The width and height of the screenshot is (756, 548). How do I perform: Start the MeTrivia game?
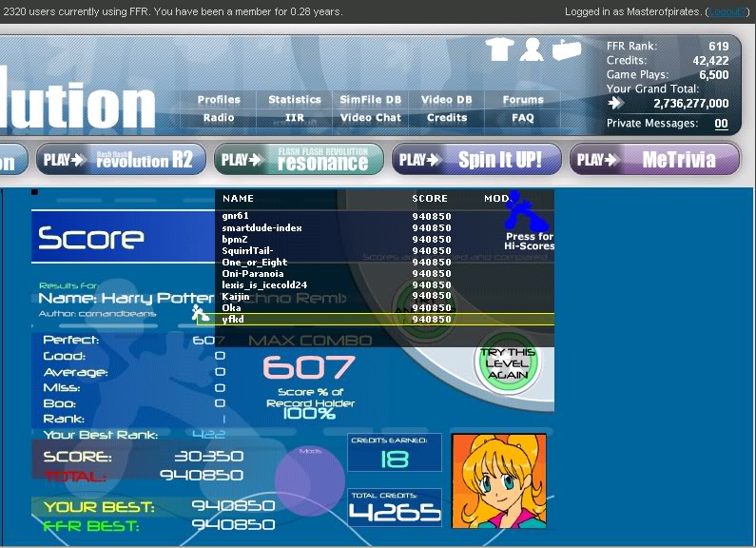coord(655,160)
